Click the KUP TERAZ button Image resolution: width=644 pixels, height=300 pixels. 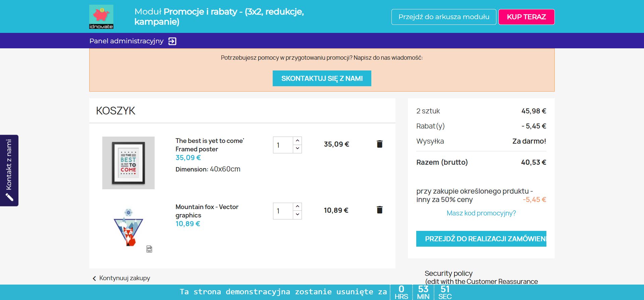point(526,17)
